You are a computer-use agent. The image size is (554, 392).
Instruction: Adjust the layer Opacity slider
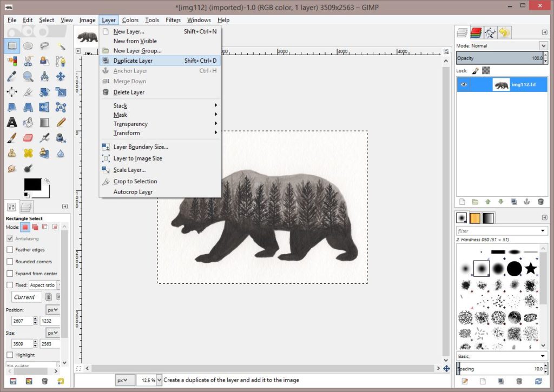pos(500,58)
